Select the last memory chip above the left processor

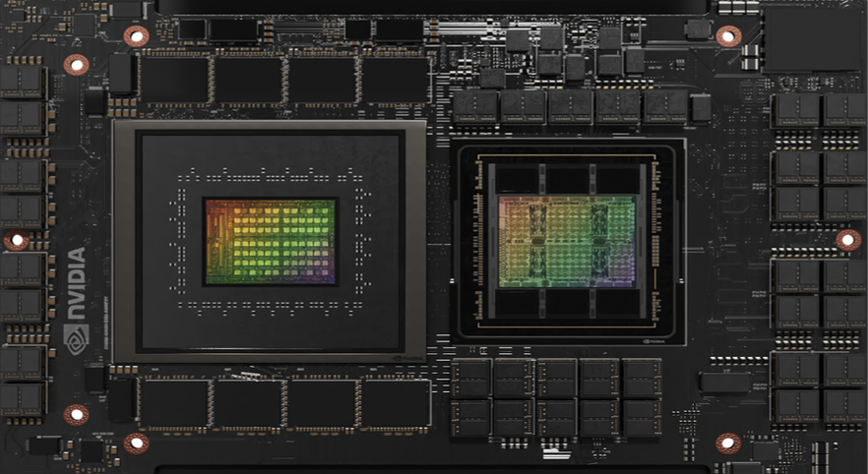(395, 80)
